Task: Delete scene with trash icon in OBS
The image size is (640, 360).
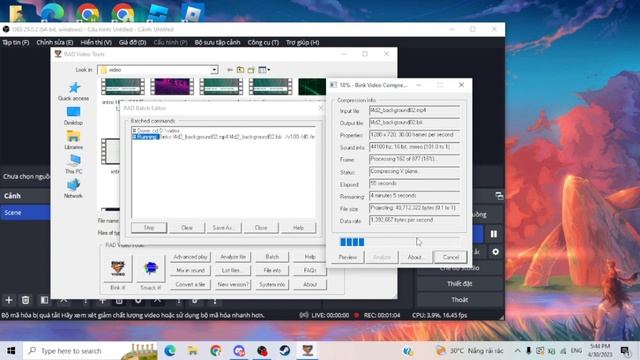Action: point(25,300)
